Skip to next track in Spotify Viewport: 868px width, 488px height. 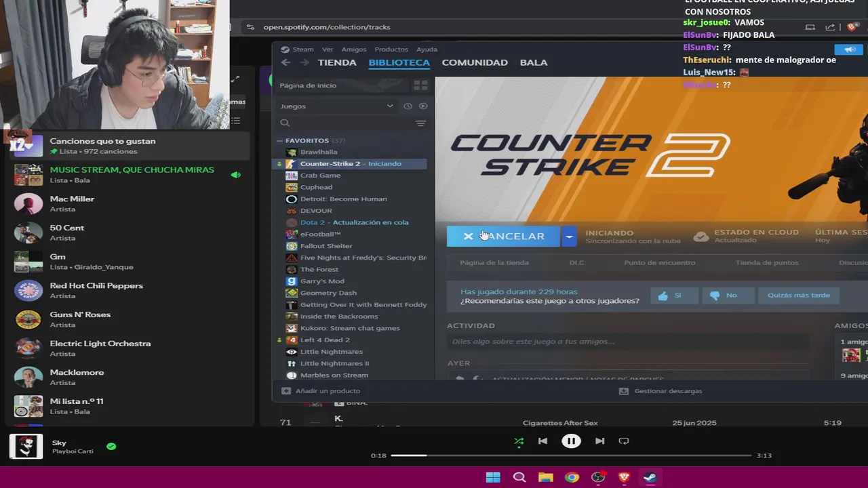[x=599, y=441]
